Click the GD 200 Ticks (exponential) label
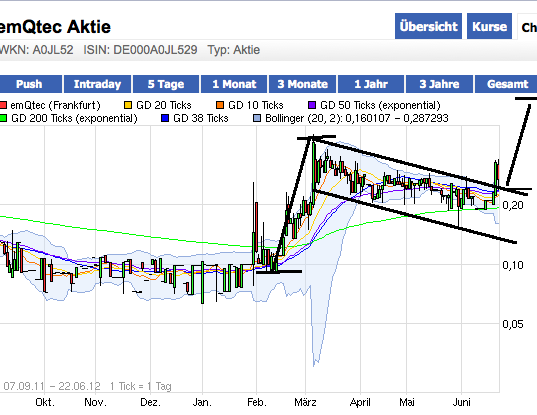This screenshot has height=415, width=537. [74, 118]
